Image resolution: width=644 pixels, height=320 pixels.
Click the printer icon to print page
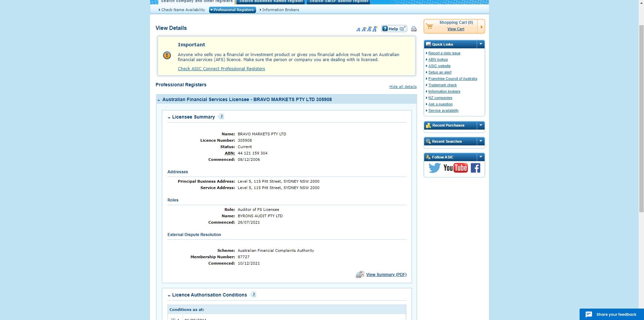414,29
